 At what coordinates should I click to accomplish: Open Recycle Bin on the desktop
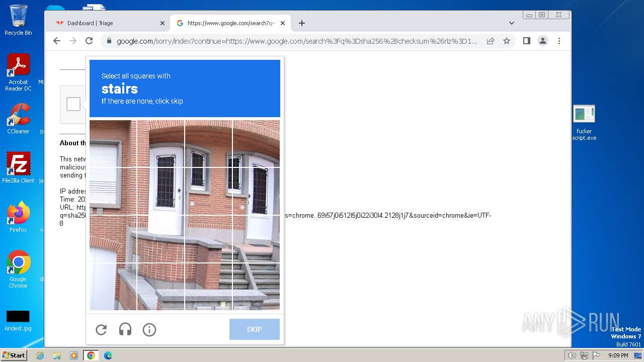[18, 20]
